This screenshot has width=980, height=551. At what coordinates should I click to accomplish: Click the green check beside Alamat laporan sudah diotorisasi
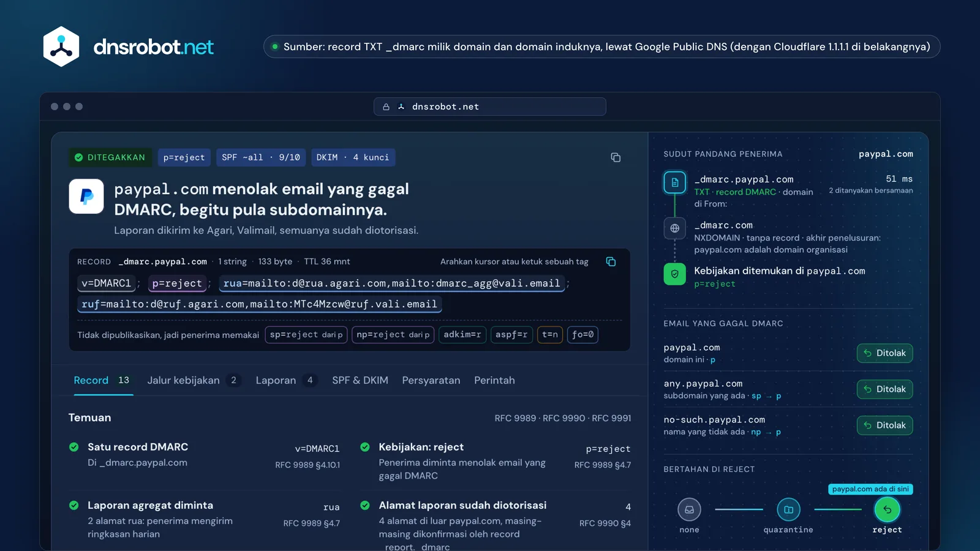pyautogui.click(x=365, y=505)
